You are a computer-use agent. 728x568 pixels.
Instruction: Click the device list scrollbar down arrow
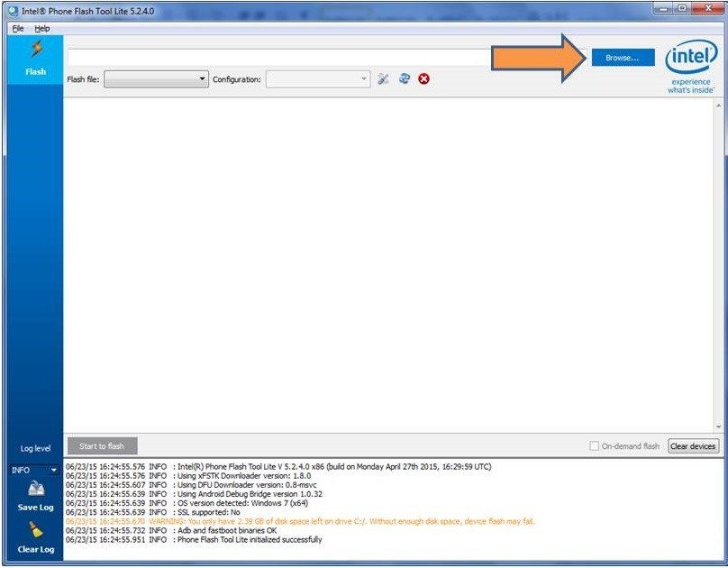click(x=719, y=426)
